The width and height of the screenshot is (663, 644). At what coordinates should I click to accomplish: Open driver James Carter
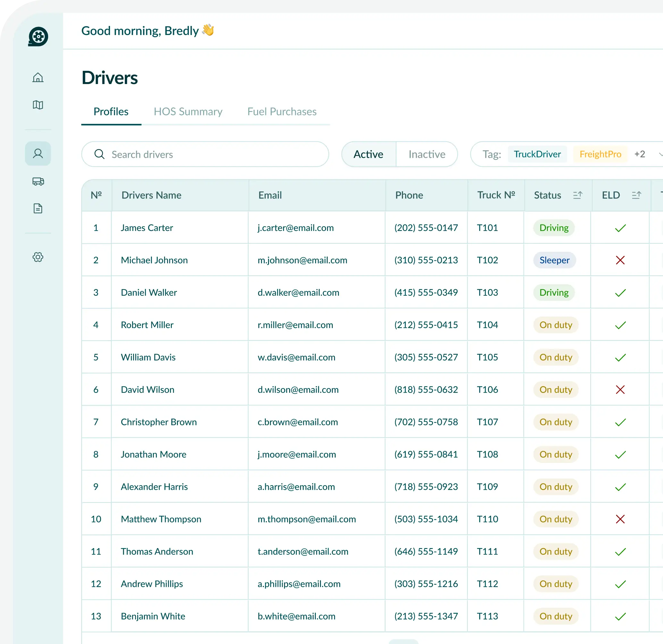coord(147,228)
